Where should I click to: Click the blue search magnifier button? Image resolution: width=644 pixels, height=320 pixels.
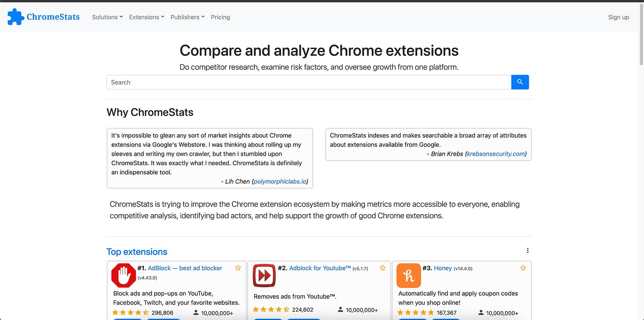pyautogui.click(x=519, y=82)
